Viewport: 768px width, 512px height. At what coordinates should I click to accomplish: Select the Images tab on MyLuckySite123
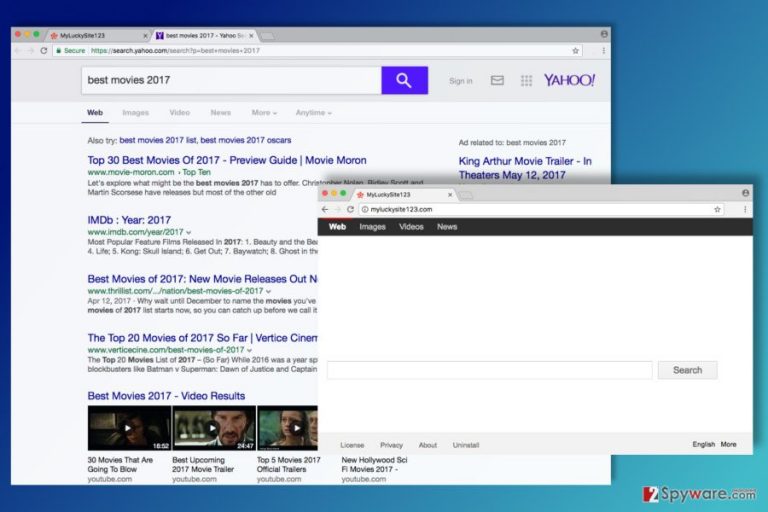372,227
